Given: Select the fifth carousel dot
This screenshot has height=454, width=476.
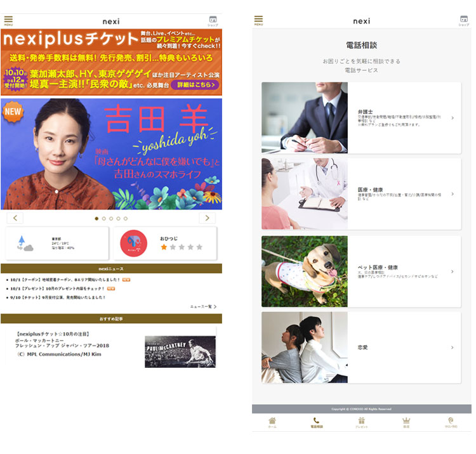Looking at the screenshot, I should 126,218.
